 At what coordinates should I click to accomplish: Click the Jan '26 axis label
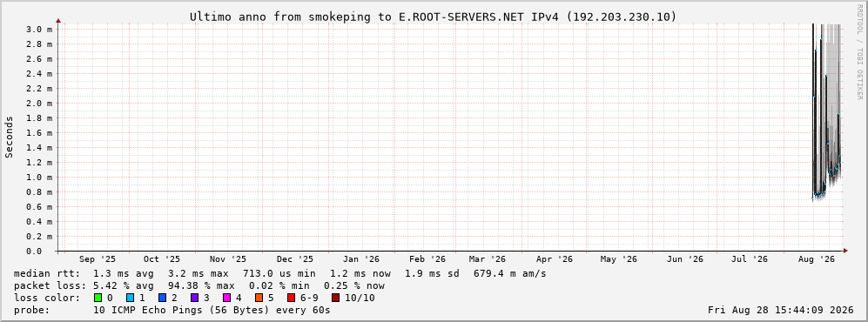361,259
